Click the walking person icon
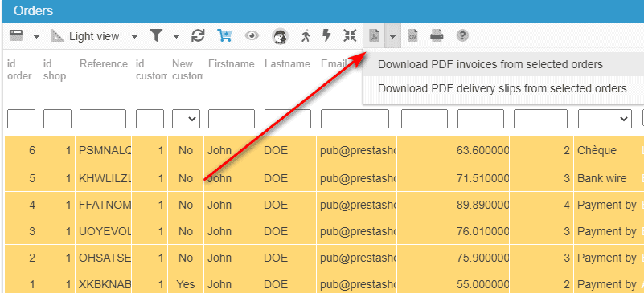Screen dimensions: 644x293 pos(305,36)
